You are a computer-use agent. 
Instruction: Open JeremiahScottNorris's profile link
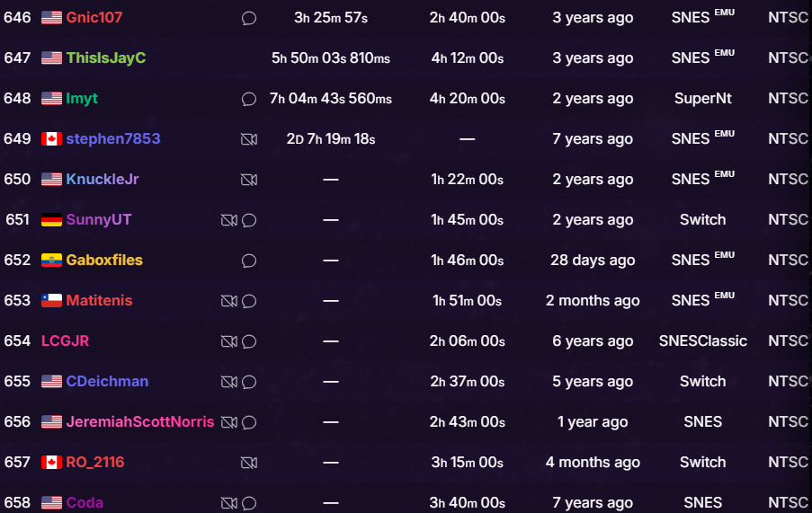point(140,422)
